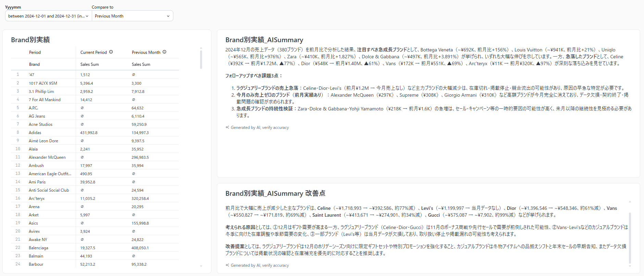The image size is (644, 276).
Task: Click Barbour current value 52,213.2
Action: coord(88,264)
